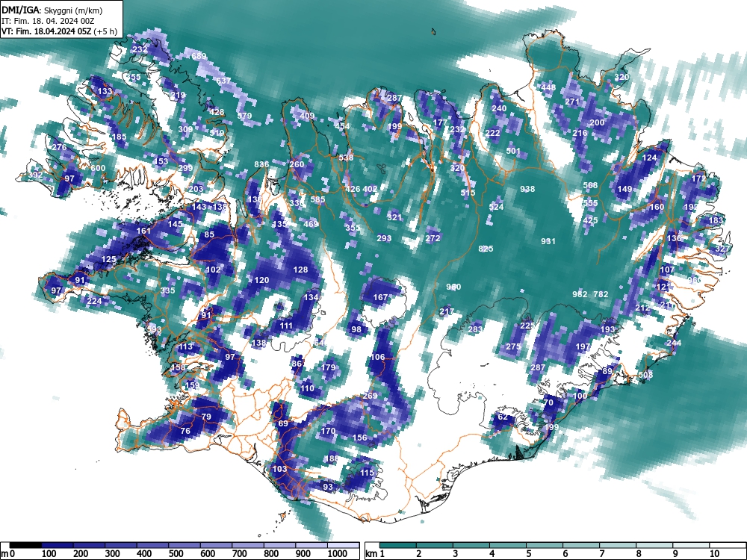747x560 pixels.
Task: Click the visibility value 124
Action: click(650, 158)
